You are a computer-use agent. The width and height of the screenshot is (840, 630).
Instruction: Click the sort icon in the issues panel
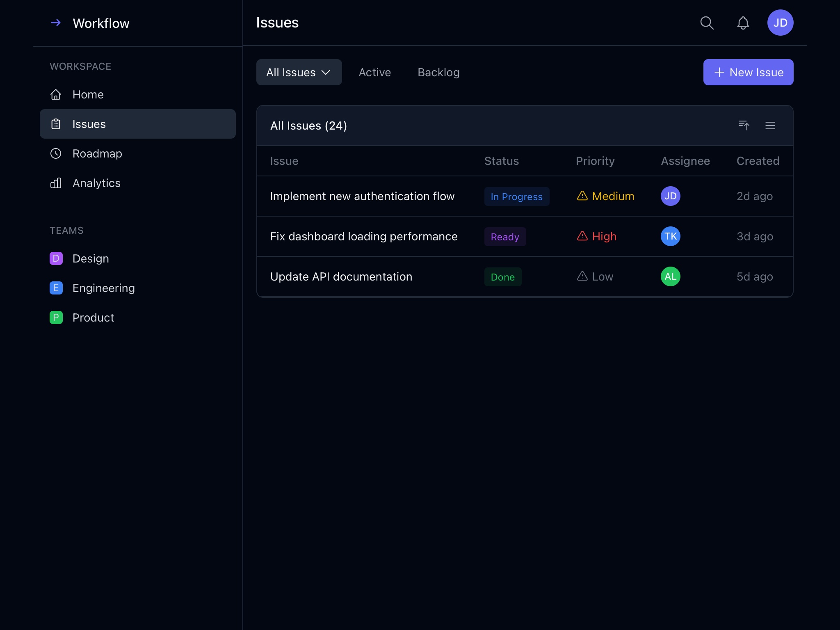click(x=744, y=126)
